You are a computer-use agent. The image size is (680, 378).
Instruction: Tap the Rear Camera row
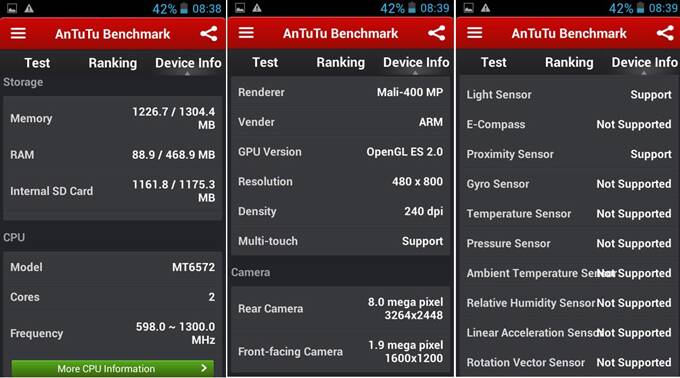coord(340,309)
